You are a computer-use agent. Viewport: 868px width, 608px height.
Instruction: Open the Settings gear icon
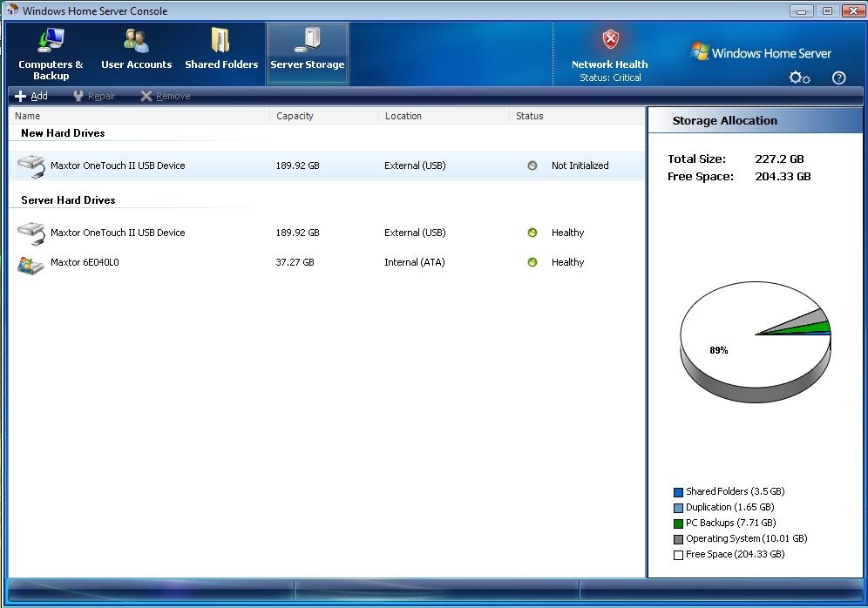click(798, 78)
